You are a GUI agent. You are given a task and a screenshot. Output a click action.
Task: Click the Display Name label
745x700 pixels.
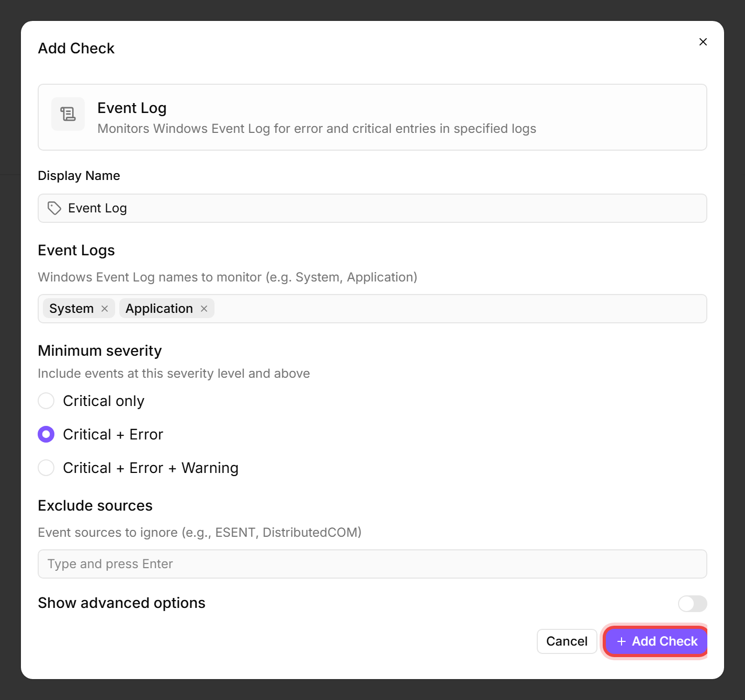79,176
